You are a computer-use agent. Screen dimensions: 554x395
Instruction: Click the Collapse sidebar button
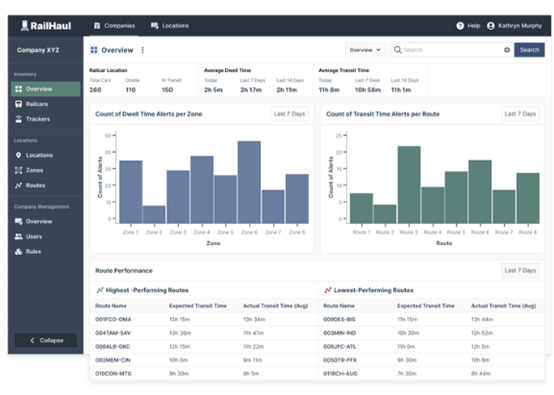pyautogui.click(x=46, y=340)
